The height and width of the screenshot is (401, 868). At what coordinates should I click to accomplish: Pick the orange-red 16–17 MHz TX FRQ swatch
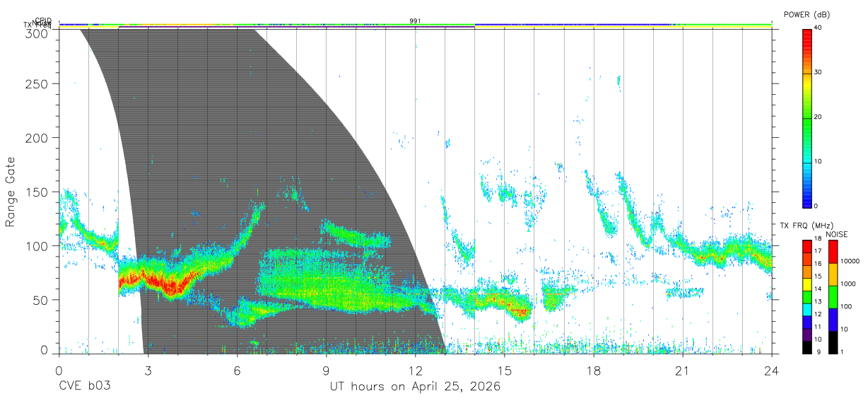pyautogui.click(x=807, y=260)
